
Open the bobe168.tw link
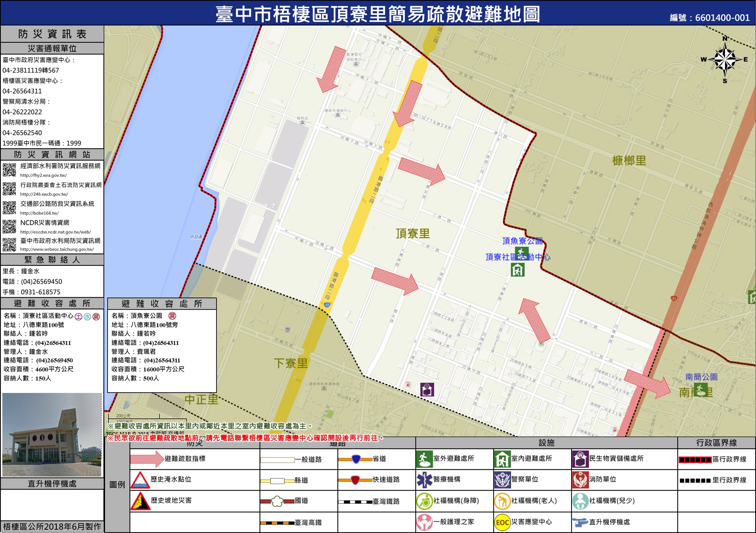click(x=39, y=213)
